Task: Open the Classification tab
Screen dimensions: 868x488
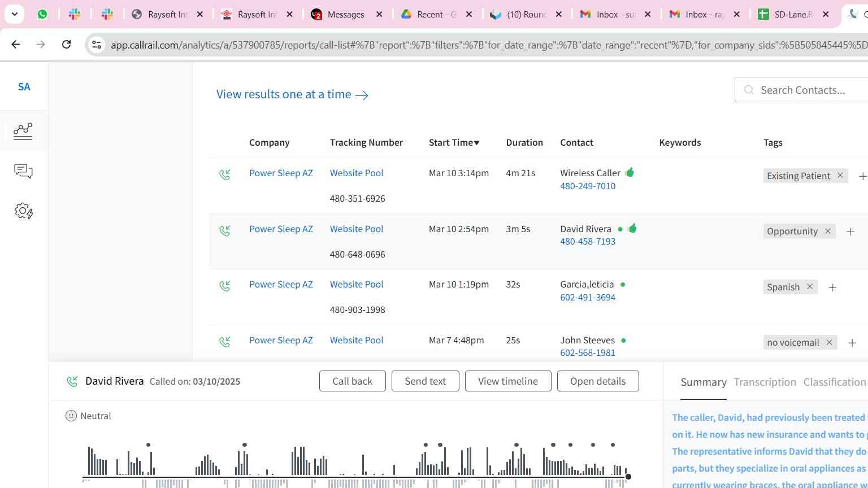Action: click(x=835, y=382)
